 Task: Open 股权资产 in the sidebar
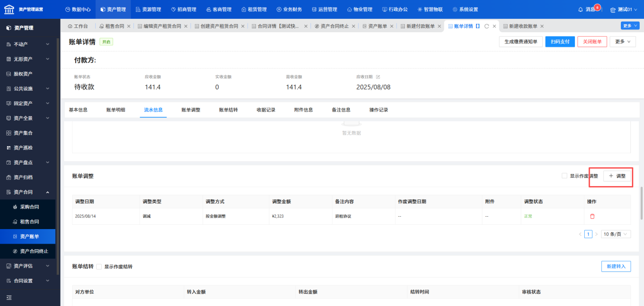27,74
